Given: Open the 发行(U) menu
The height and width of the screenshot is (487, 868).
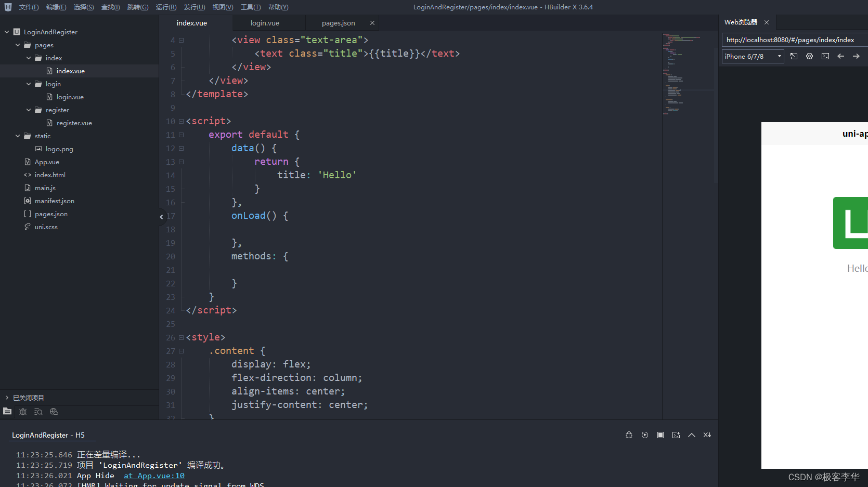Looking at the screenshot, I should coord(195,7).
